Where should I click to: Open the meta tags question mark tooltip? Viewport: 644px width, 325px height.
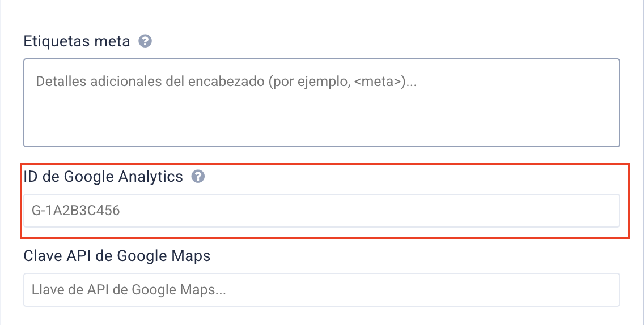[x=145, y=41]
